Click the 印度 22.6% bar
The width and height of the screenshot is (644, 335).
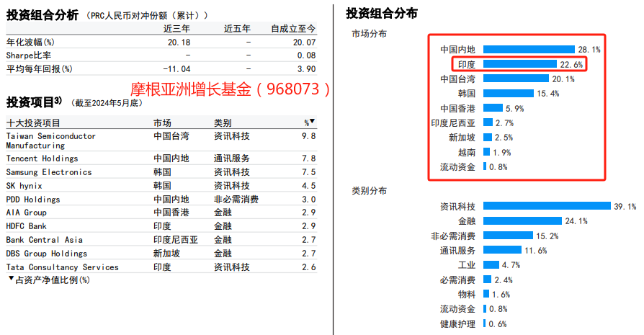coord(520,64)
